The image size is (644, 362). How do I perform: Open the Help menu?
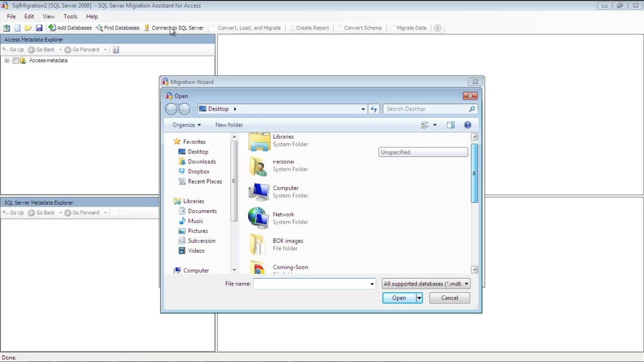pyautogui.click(x=92, y=16)
